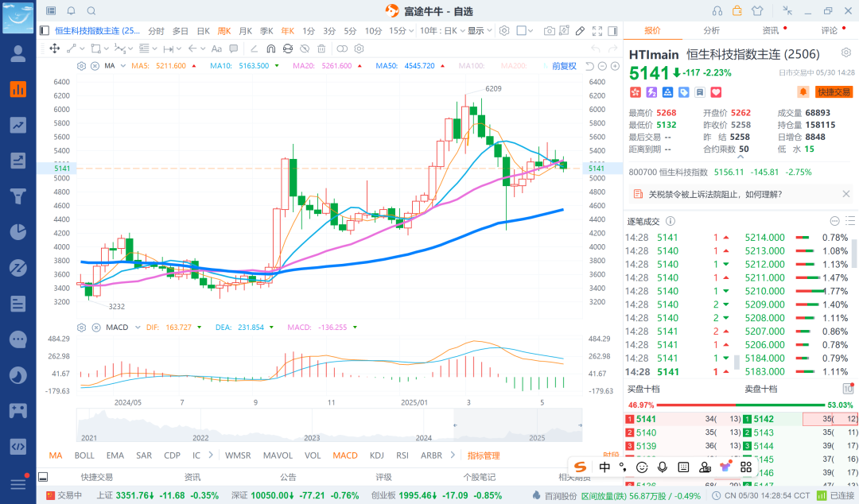Select the 分时 timeframe

point(156,31)
